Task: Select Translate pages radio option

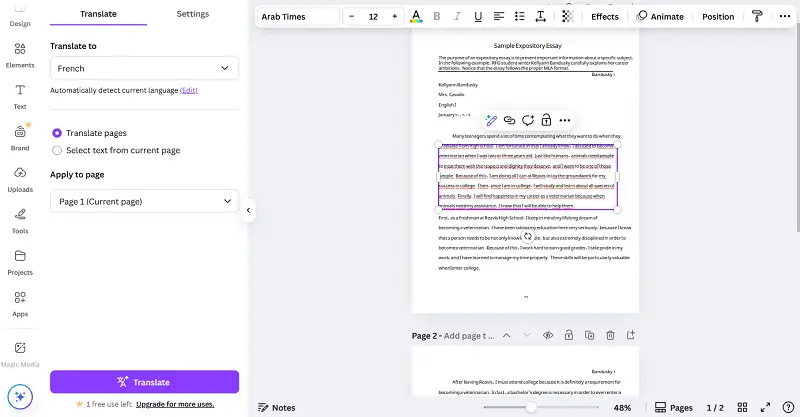Action: point(57,133)
